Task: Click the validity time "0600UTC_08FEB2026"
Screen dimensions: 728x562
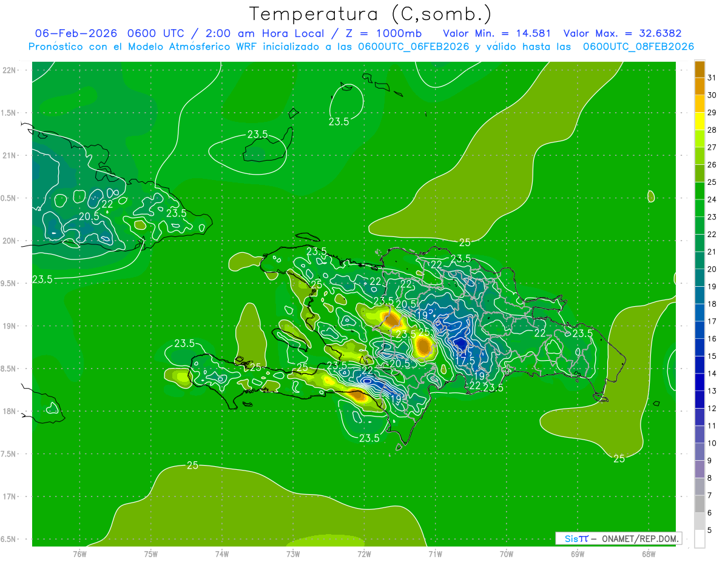Action: (638, 46)
